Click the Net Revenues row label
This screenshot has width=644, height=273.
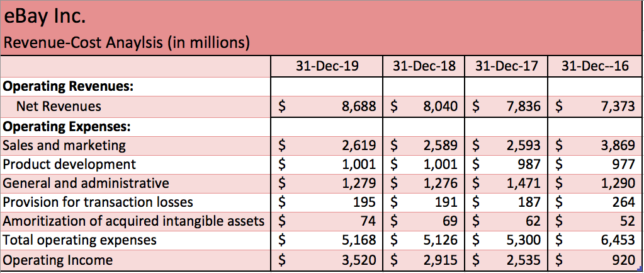coord(59,107)
